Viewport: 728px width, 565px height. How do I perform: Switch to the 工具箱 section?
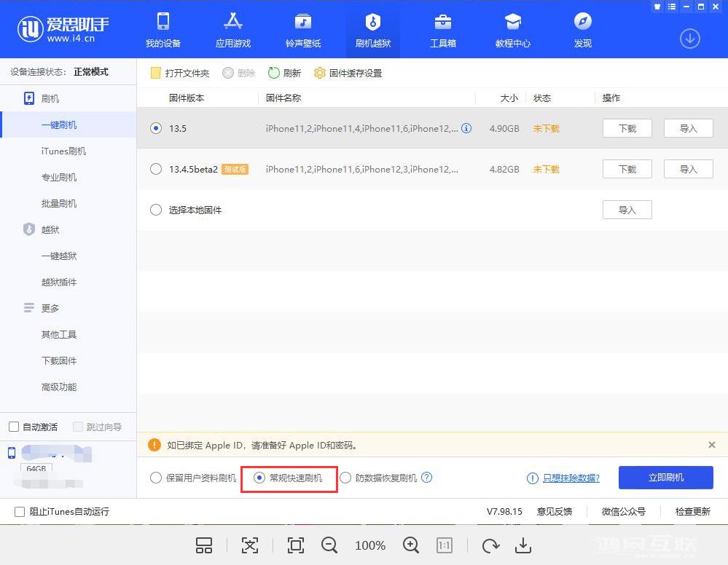pyautogui.click(x=442, y=29)
